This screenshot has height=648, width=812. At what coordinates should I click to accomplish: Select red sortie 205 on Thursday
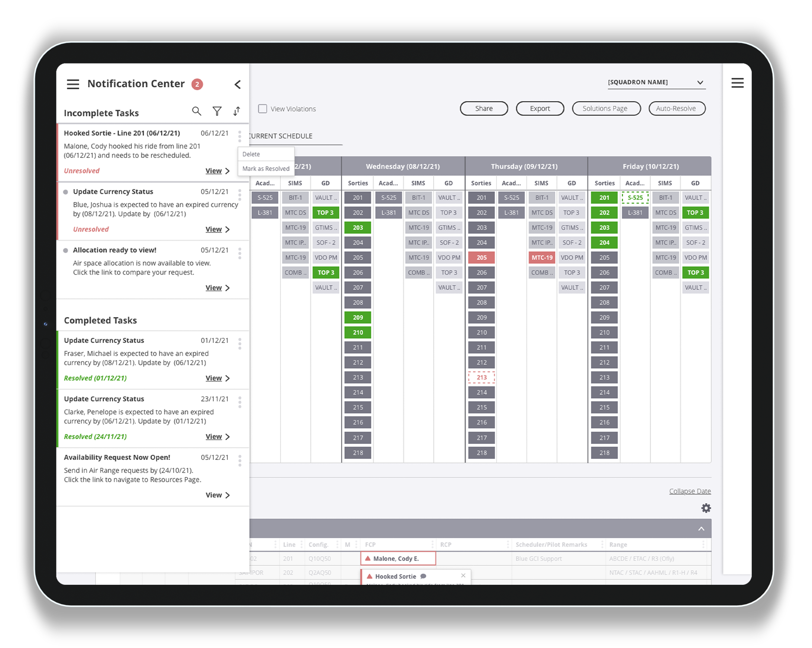tap(481, 257)
